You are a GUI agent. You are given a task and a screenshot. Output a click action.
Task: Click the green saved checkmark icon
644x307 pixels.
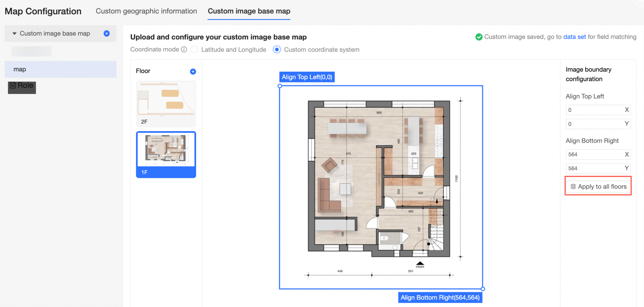coord(479,37)
